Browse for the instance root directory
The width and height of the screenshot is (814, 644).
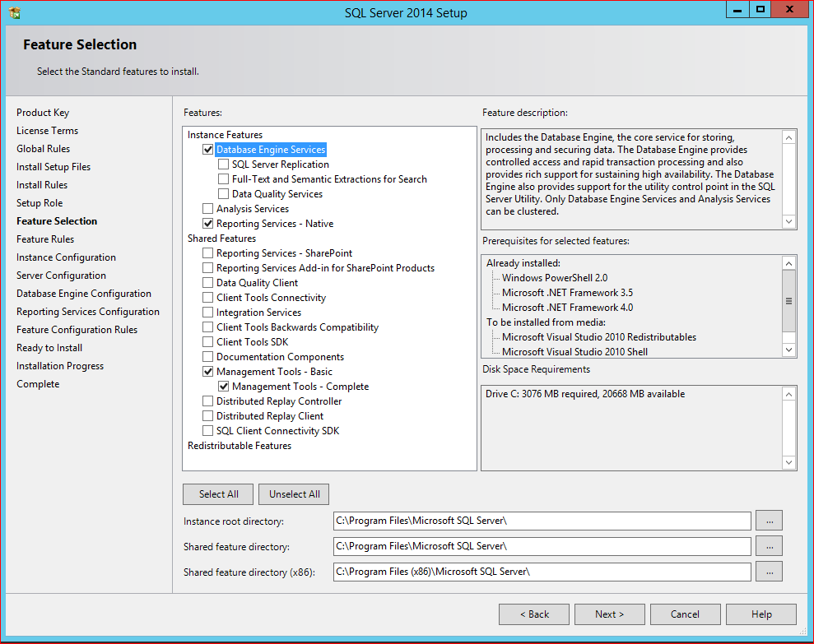pos(769,521)
